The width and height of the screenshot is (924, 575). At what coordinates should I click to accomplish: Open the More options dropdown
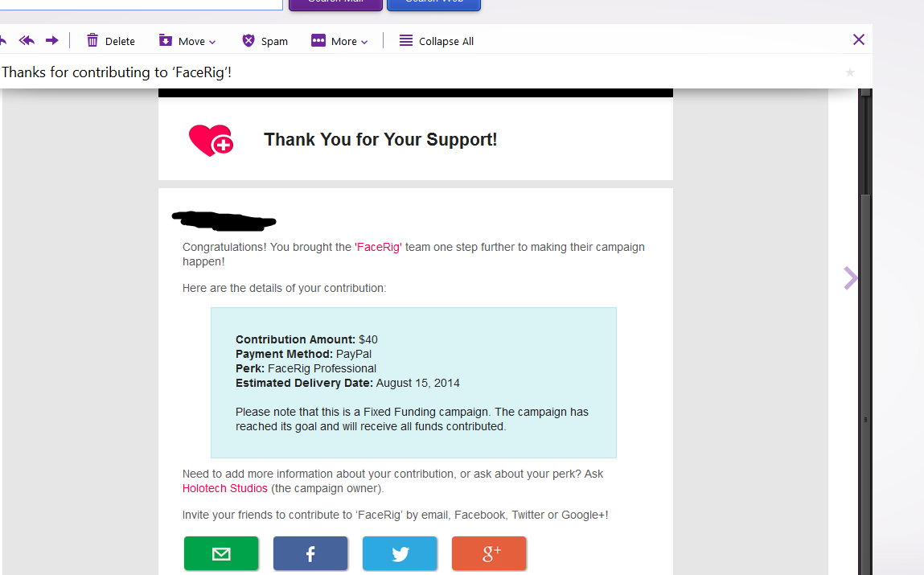(339, 41)
